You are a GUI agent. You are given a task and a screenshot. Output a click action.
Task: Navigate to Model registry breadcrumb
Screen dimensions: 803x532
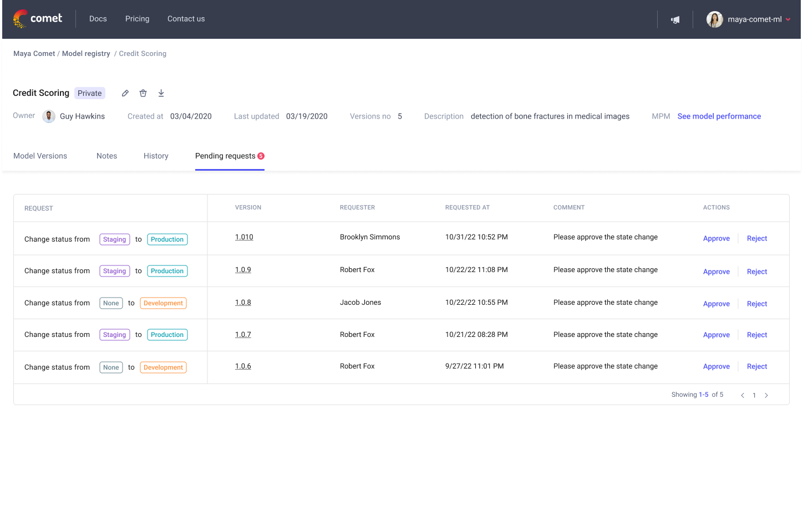[86, 53]
